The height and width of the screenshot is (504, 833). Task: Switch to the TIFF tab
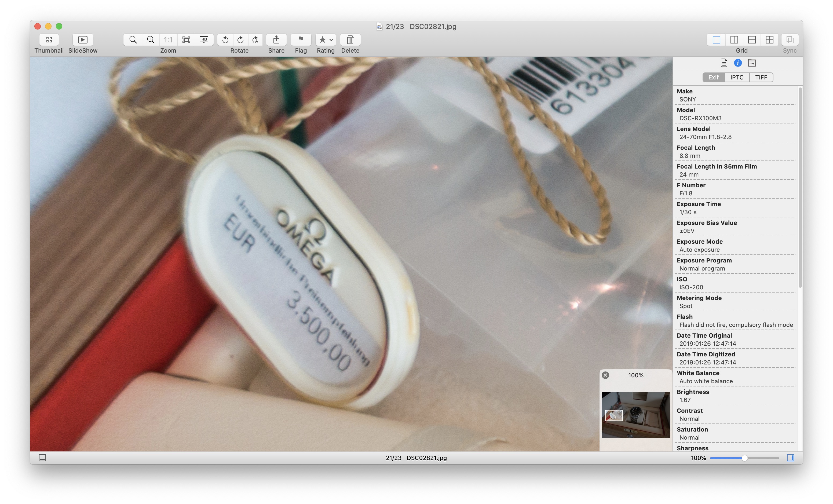[761, 77]
